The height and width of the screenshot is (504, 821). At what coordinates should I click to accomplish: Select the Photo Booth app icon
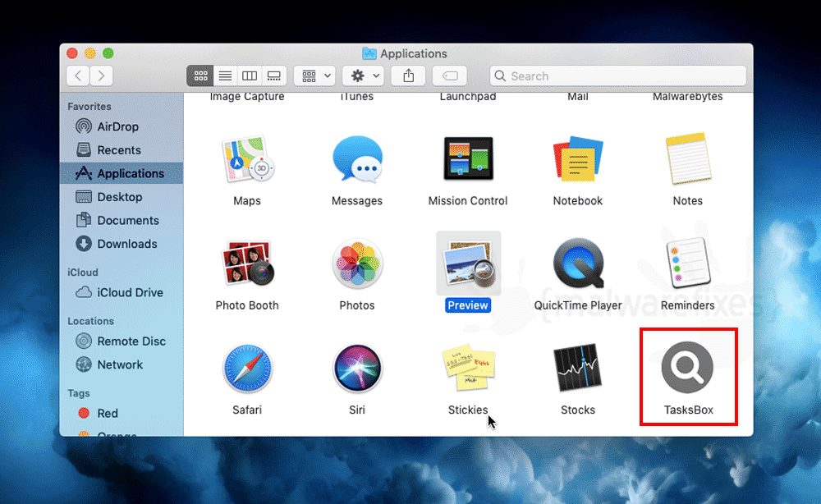pos(247,263)
